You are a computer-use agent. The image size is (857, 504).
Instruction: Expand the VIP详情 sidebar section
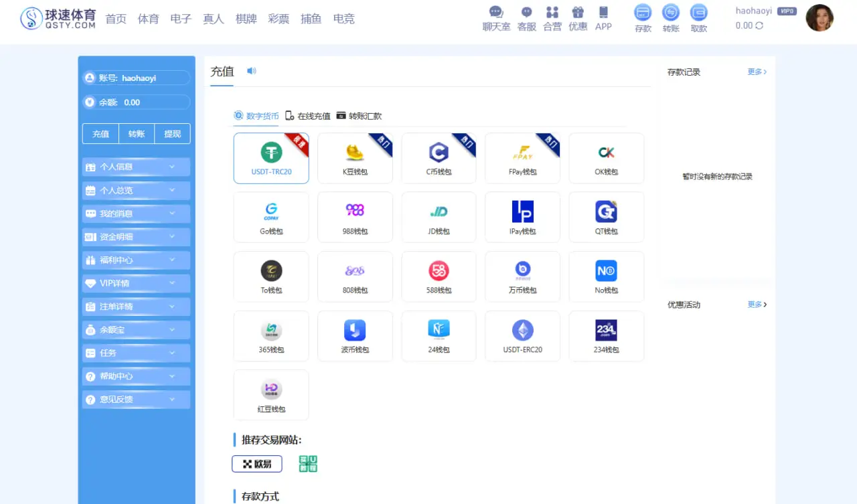pos(136,282)
